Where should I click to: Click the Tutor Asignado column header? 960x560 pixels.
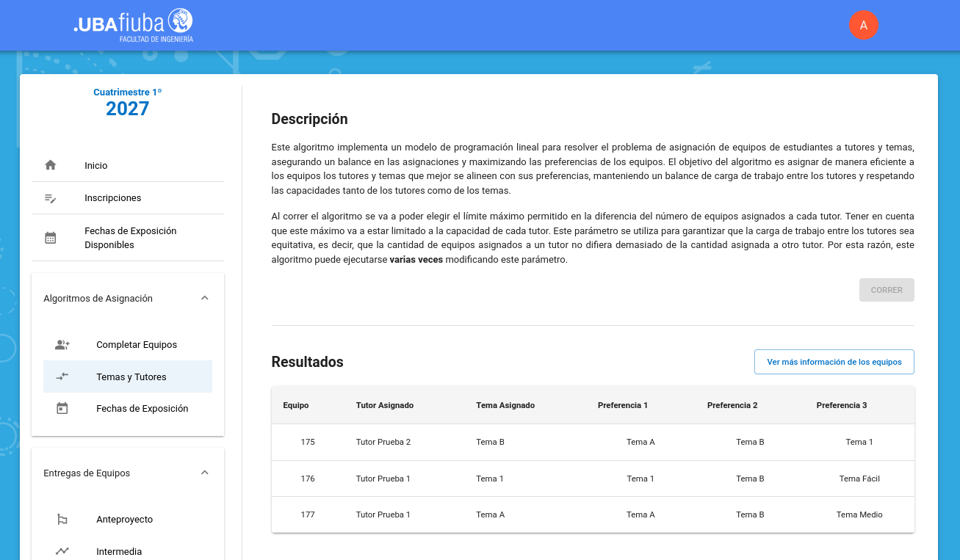(384, 405)
